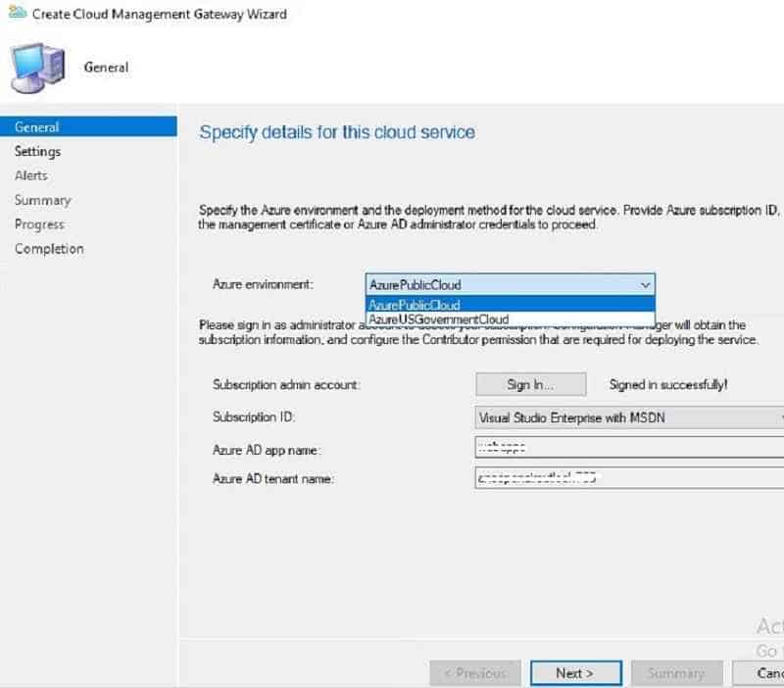Click the 'Subscription admin account:' label
Image resolution: width=784 pixels, height=688 pixels.
tap(286, 384)
